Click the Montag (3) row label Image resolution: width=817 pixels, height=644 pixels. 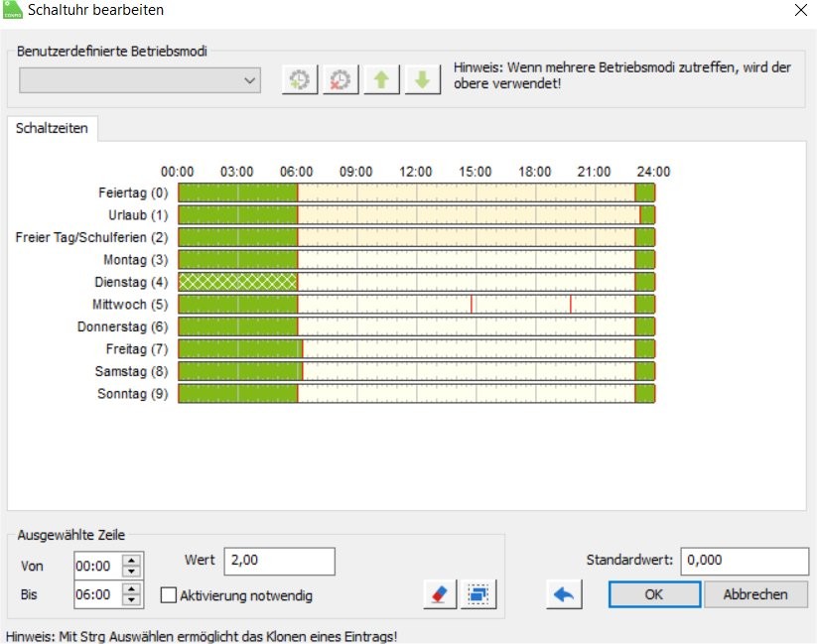(x=135, y=259)
